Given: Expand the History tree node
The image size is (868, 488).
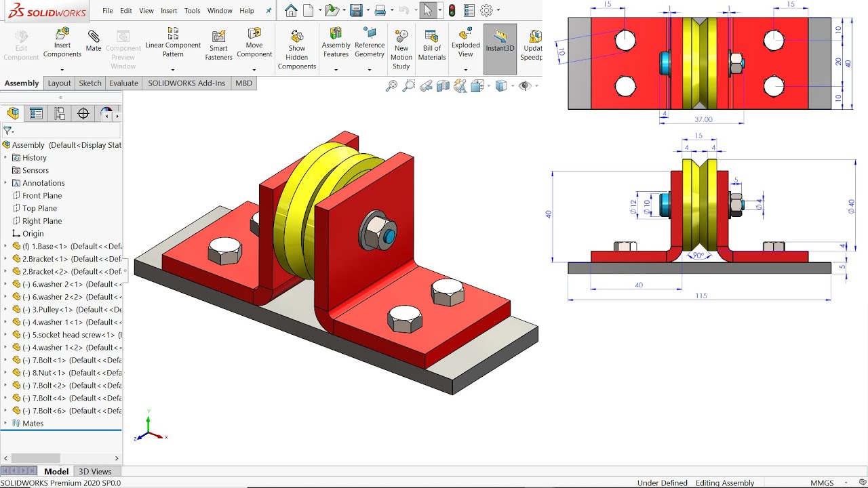Looking at the screenshot, I should point(5,158).
